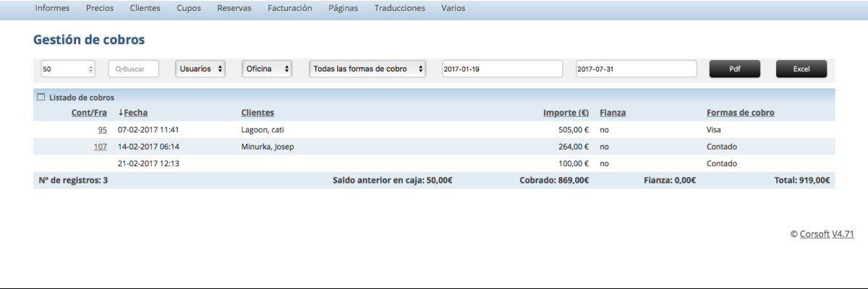
Task: Click the end date field 2017-07-31
Action: click(636, 69)
